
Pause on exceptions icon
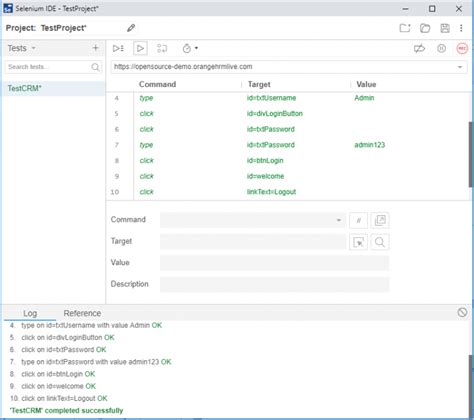(x=441, y=48)
